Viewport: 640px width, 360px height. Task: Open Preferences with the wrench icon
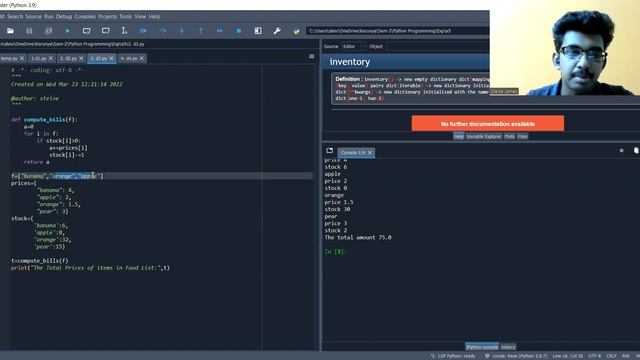coord(277,31)
